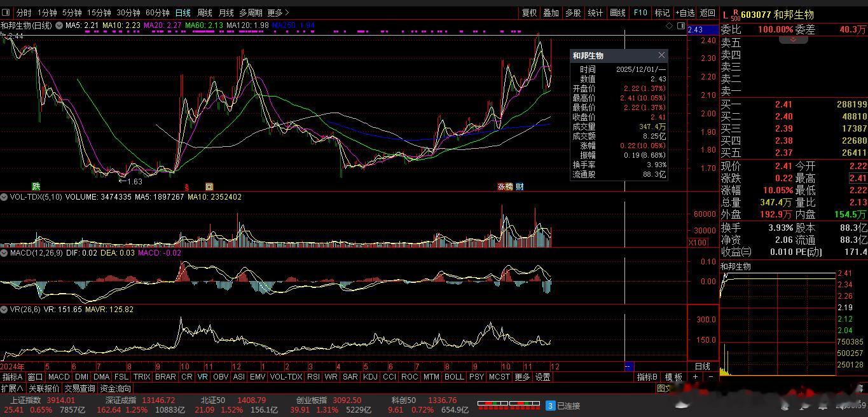Open the F10 company info
The width and height of the screenshot is (868, 417).
[640, 13]
